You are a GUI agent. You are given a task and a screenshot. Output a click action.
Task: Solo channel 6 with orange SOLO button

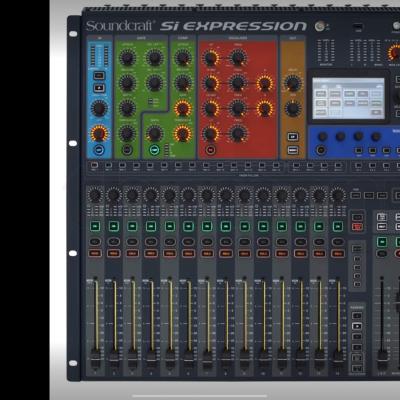188,253
